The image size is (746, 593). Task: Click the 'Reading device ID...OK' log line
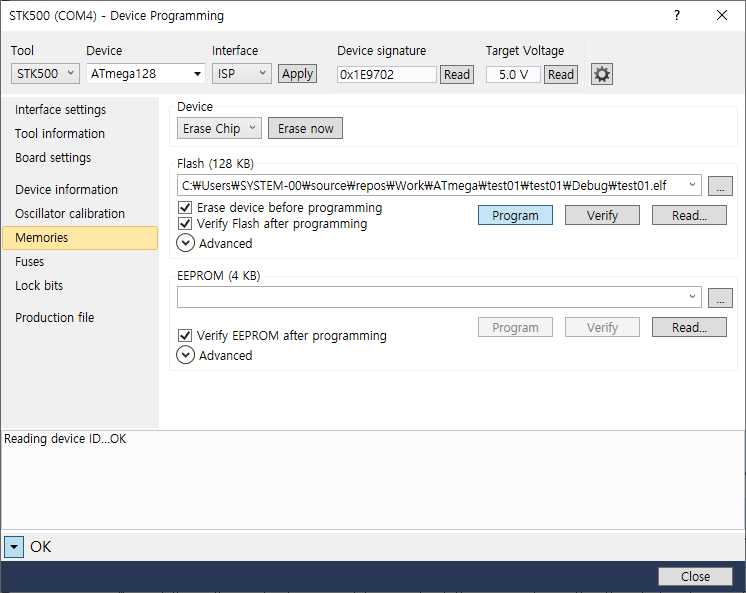65,439
